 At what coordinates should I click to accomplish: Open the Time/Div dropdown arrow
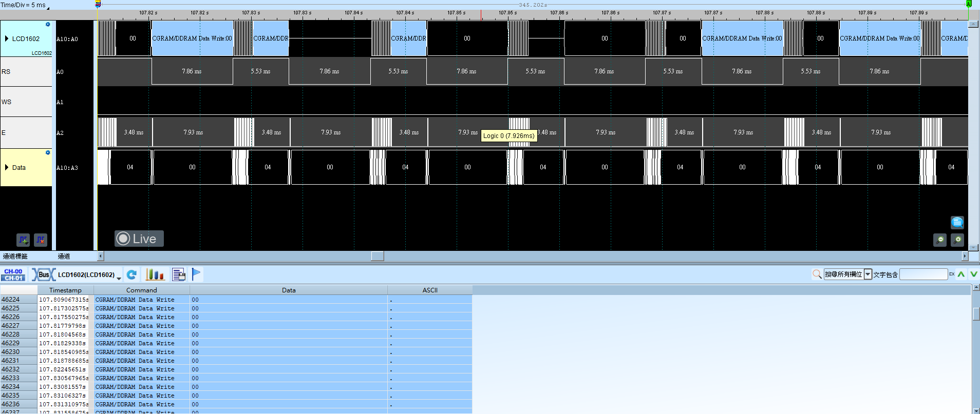[48, 8]
